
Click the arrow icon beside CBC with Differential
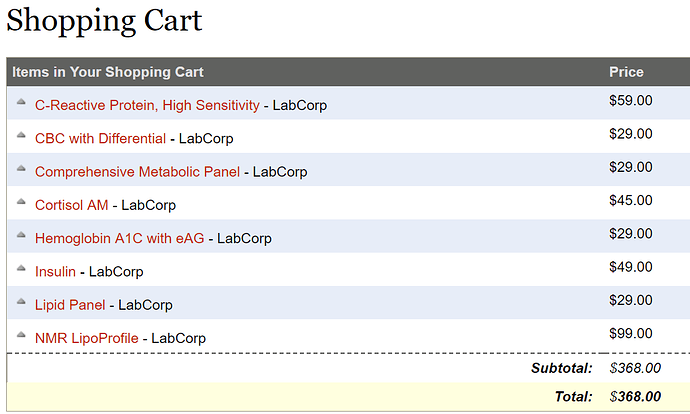click(21, 135)
